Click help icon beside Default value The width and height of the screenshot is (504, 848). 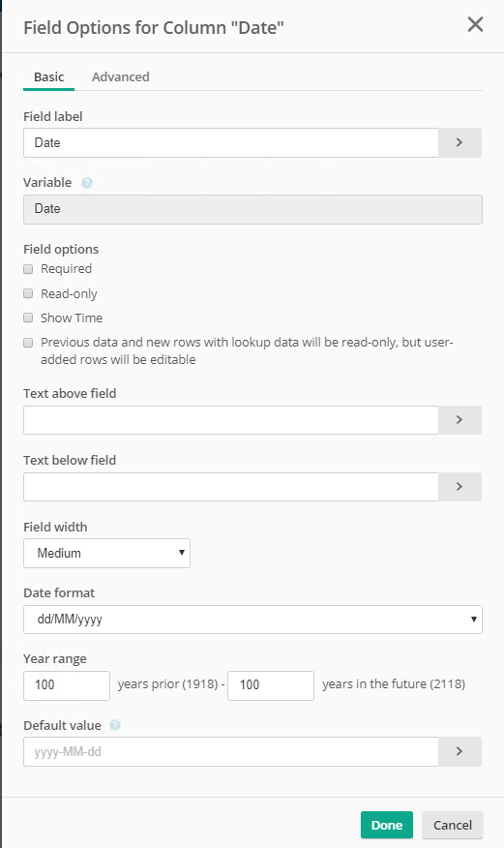pos(115,725)
